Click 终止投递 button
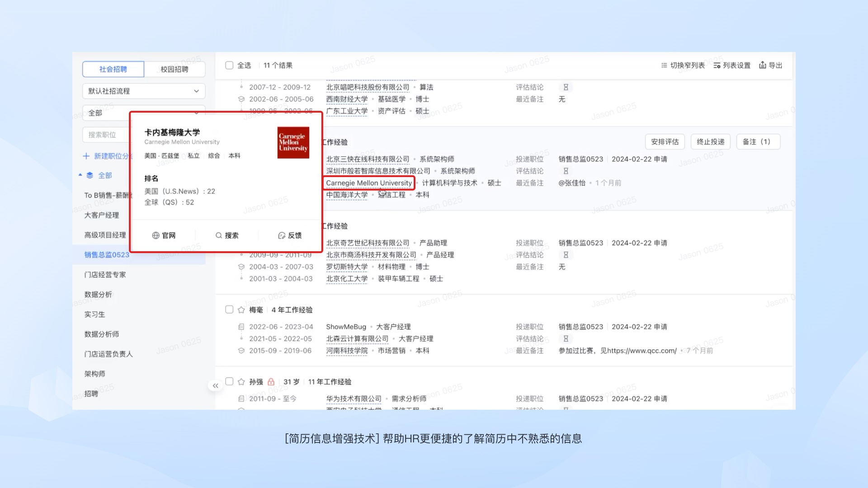The image size is (868, 488). [711, 141]
